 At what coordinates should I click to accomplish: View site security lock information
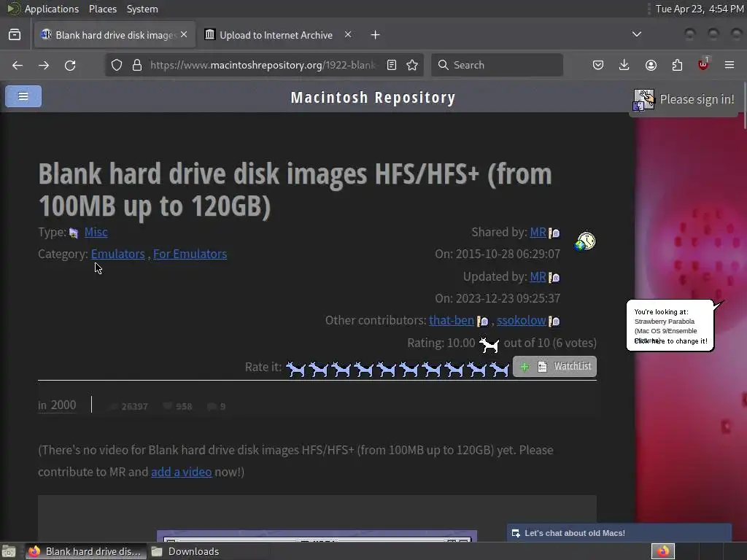137,65
